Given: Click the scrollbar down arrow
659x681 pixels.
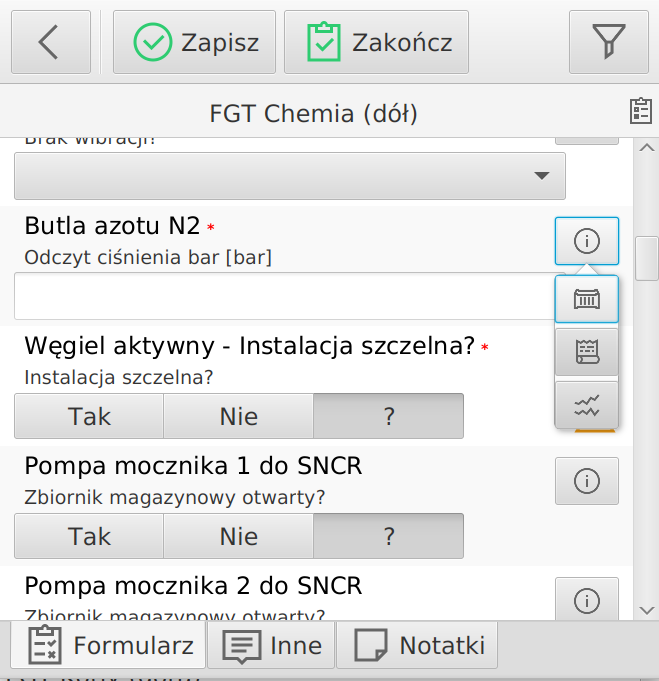Looking at the screenshot, I should [x=647, y=611].
